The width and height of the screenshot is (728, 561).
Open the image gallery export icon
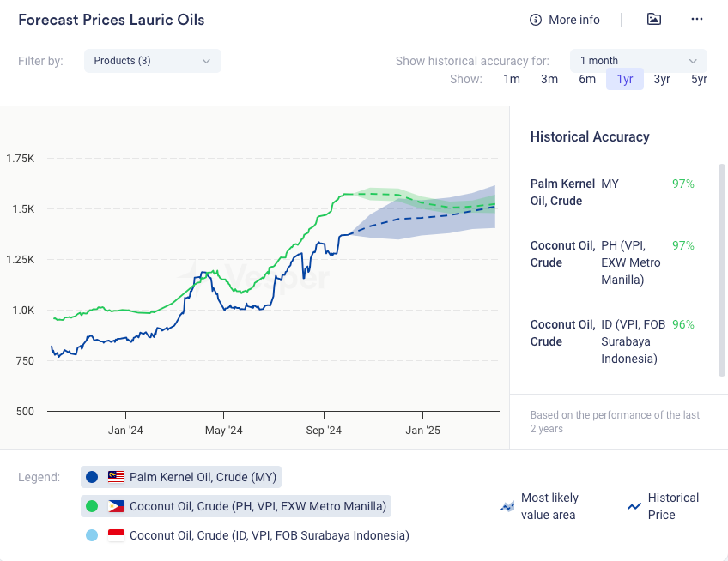(654, 20)
